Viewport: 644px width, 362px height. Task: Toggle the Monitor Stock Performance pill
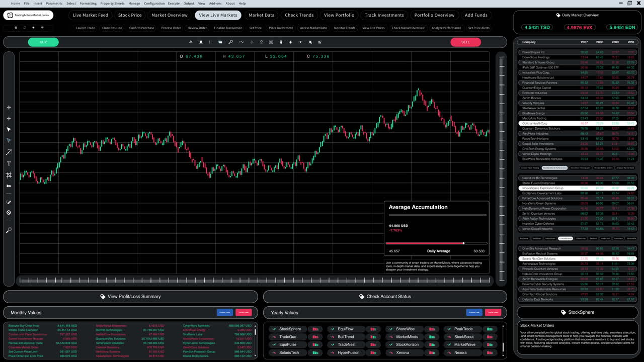point(555,167)
